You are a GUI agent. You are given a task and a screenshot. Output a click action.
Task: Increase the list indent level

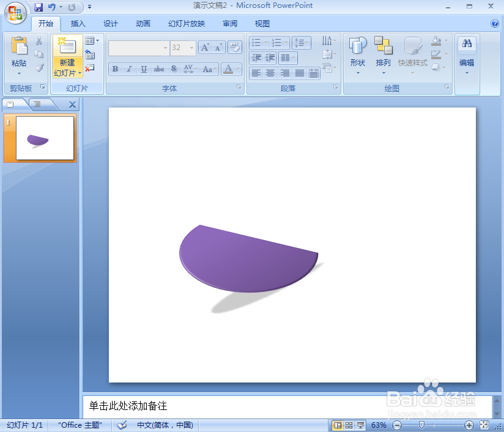coord(270,57)
